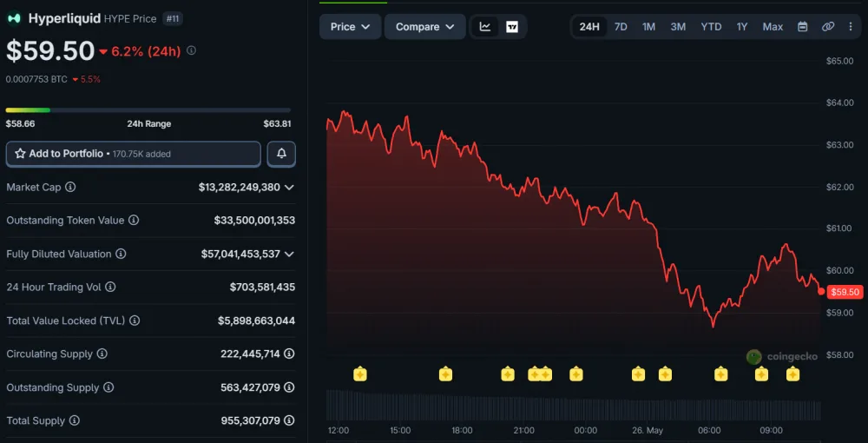The width and height of the screenshot is (868, 443).
Task: Click the news marker near 15:00 wait 12:00
Action: pos(360,374)
